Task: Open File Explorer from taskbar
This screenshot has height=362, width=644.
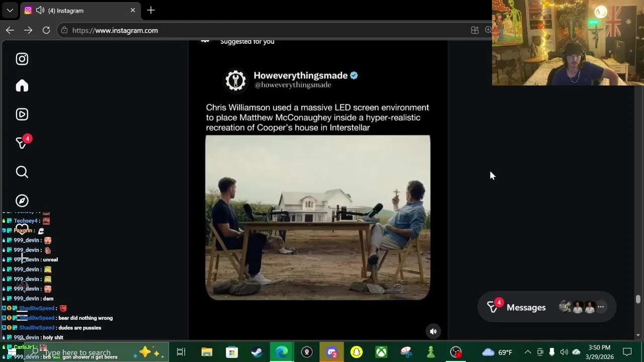Action: click(x=207, y=352)
